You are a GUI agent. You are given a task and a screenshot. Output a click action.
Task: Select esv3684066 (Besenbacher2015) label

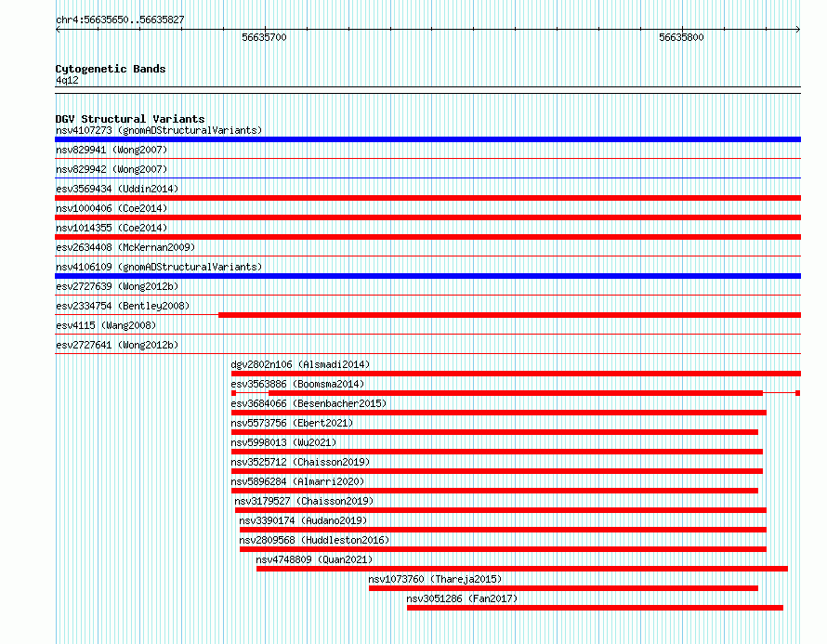coord(308,403)
